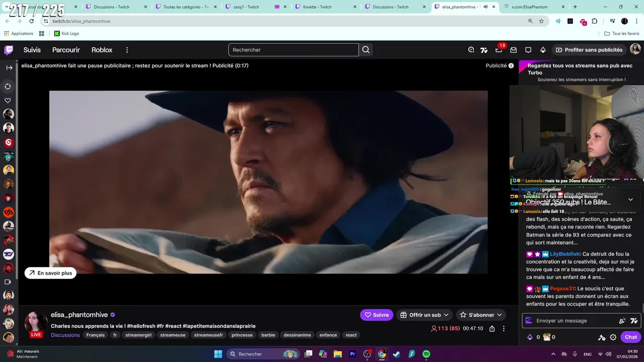Open the Applications bookmarks shortcut
644x362 pixels.
tap(19, 33)
